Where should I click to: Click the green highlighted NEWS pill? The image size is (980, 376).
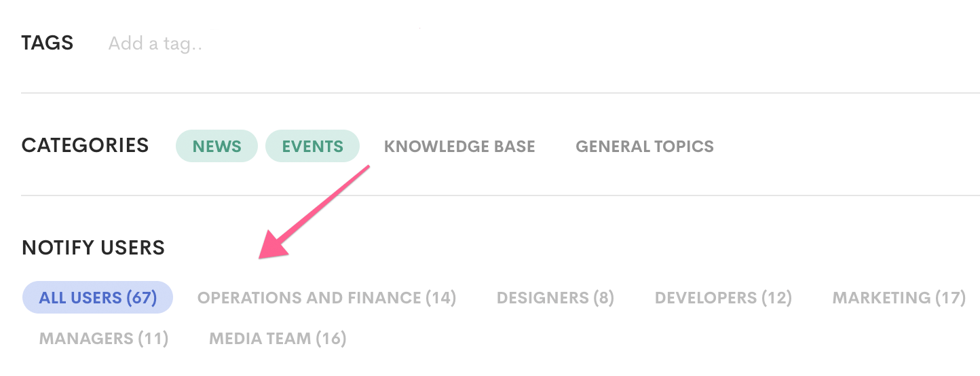tap(216, 146)
